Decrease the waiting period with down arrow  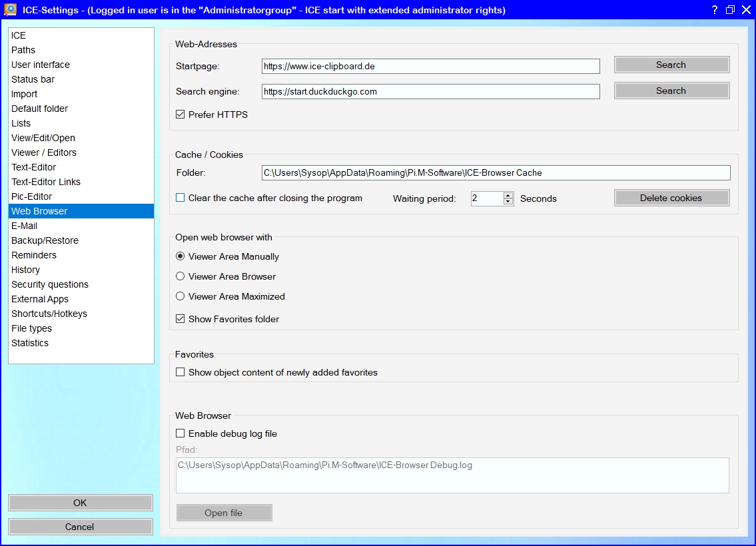508,202
